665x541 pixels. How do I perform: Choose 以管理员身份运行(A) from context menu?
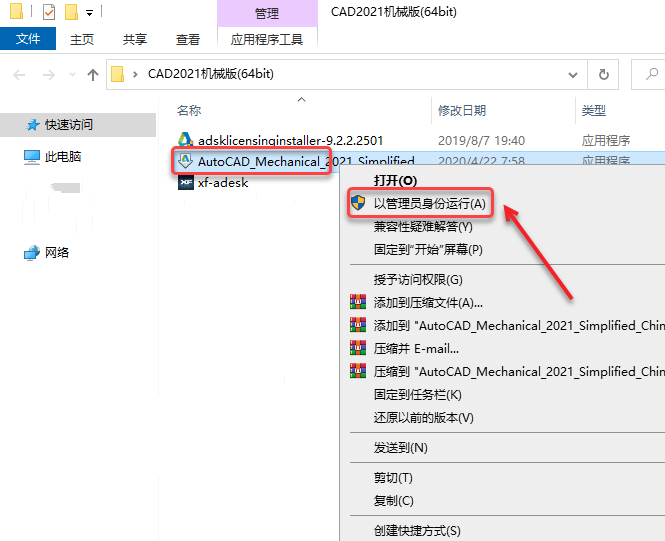(x=429, y=204)
